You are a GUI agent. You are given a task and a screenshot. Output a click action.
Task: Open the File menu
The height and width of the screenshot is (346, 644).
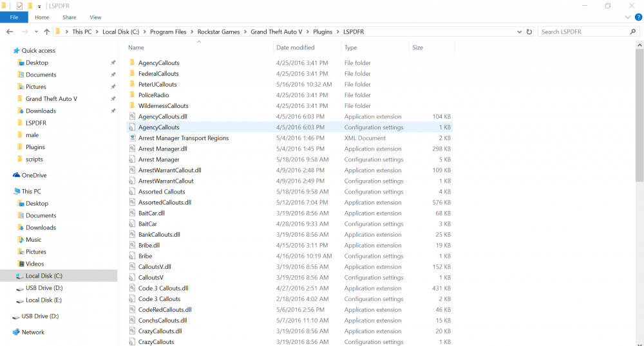[x=14, y=17]
